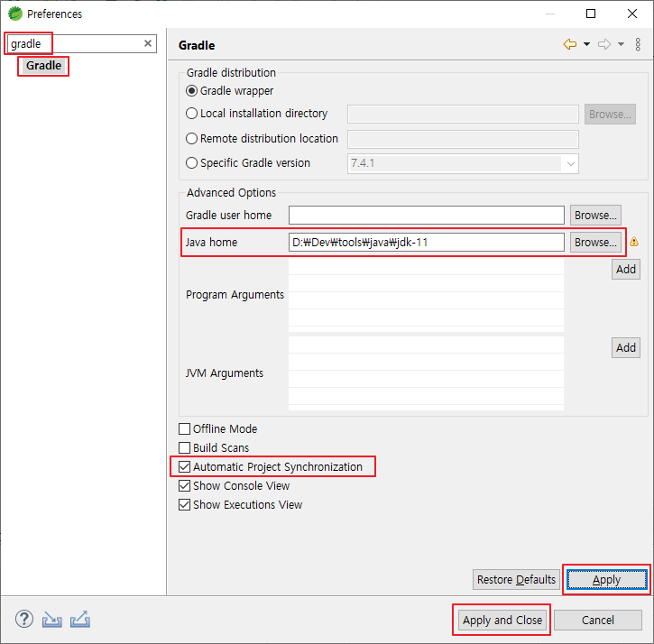This screenshot has width=654, height=644.
Task: Go forward to next preference page
Action: (604, 44)
